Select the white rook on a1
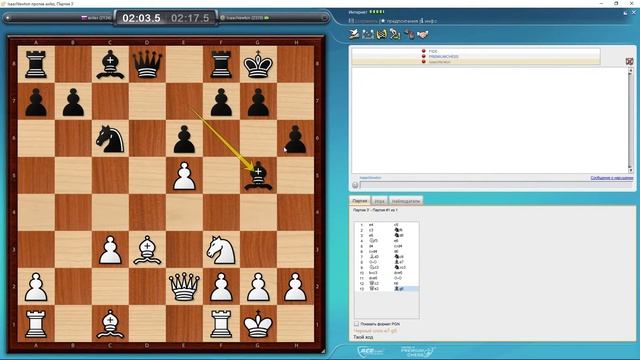The image size is (640, 360). [36, 324]
